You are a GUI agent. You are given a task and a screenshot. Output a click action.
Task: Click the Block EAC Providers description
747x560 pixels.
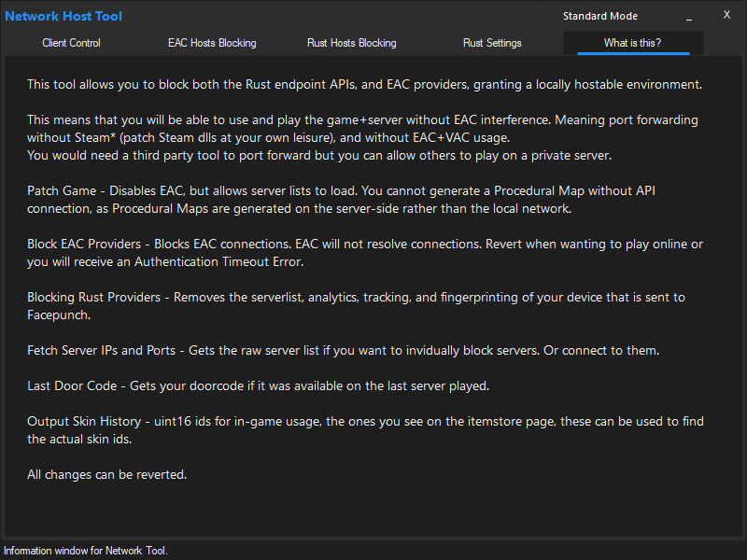point(364,253)
